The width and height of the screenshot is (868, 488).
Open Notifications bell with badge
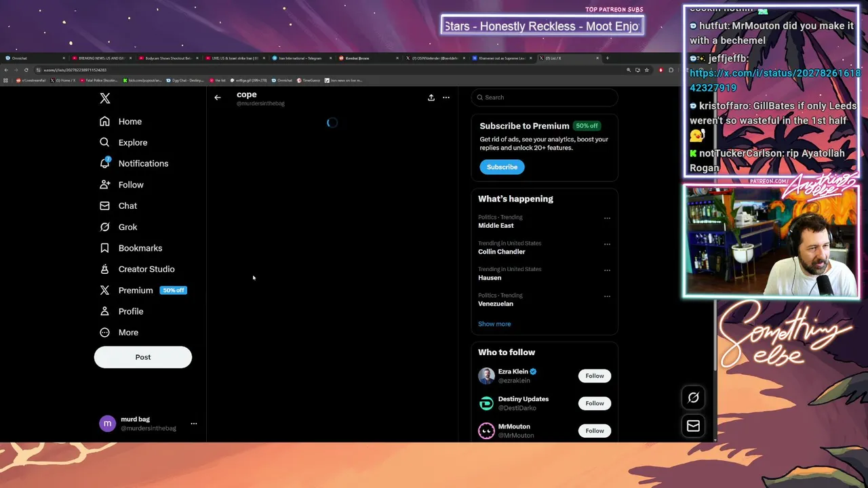pos(105,163)
